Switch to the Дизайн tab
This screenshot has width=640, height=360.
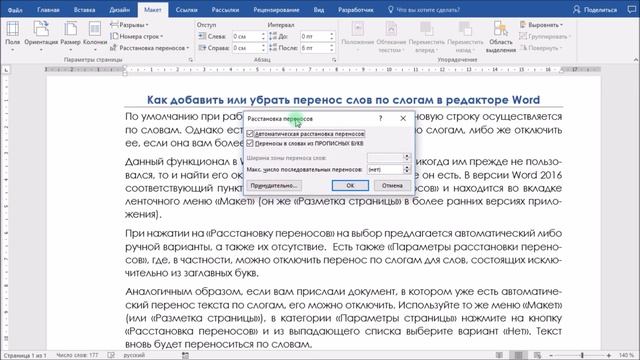[119, 10]
